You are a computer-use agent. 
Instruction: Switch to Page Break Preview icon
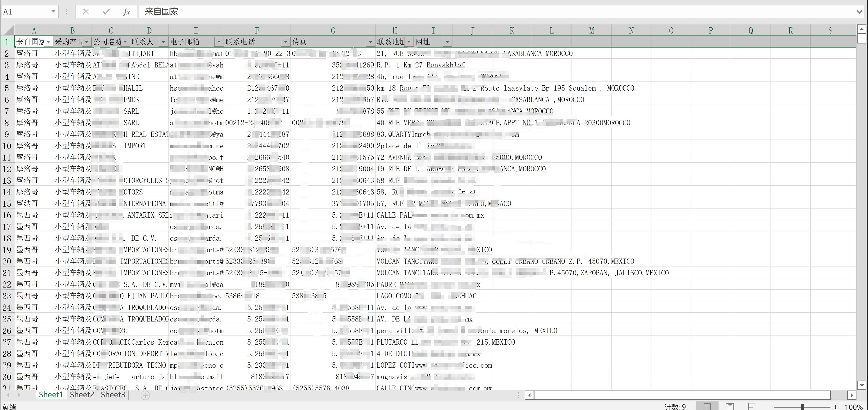point(752,407)
